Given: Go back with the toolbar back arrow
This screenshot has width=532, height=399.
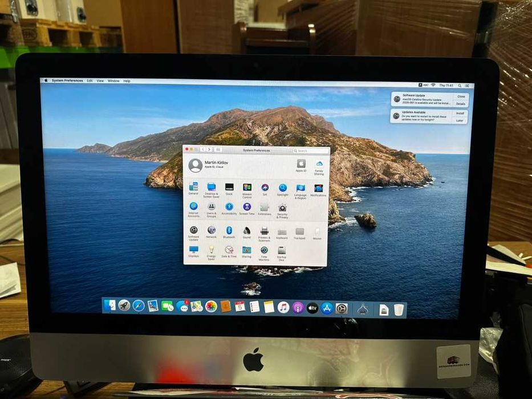Looking at the screenshot, I should click(203, 149).
